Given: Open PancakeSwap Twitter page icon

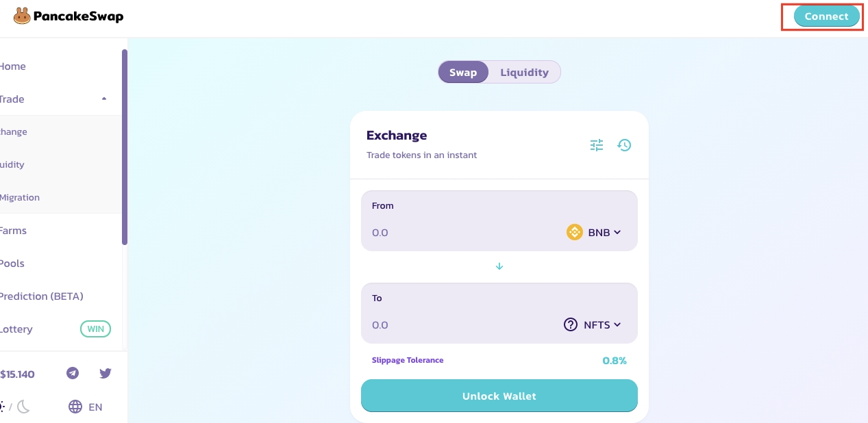Looking at the screenshot, I should pyautogui.click(x=105, y=373).
